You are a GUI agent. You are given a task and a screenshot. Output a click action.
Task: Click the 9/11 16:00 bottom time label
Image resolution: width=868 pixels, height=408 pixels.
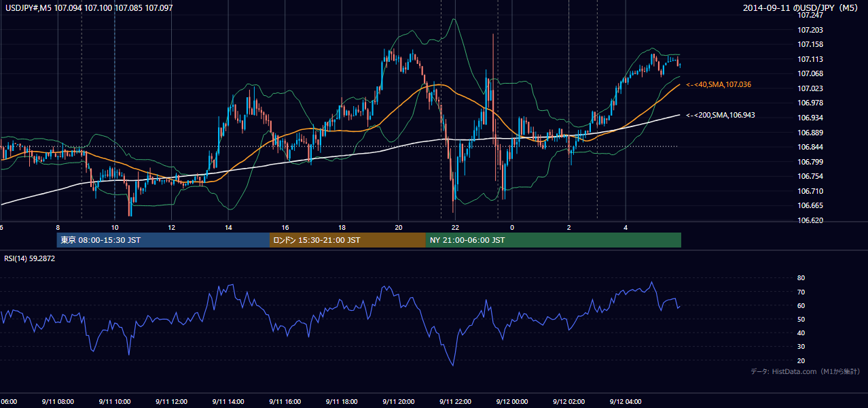point(285,402)
